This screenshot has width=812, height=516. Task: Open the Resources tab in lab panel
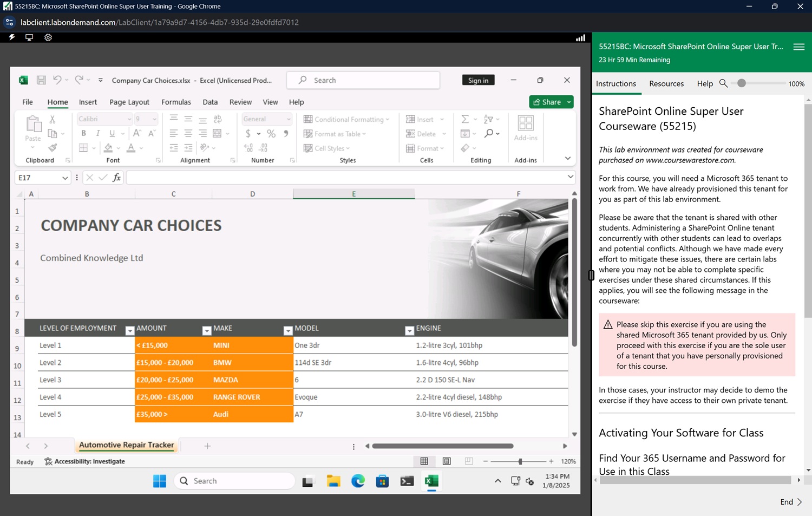tap(666, 83)
